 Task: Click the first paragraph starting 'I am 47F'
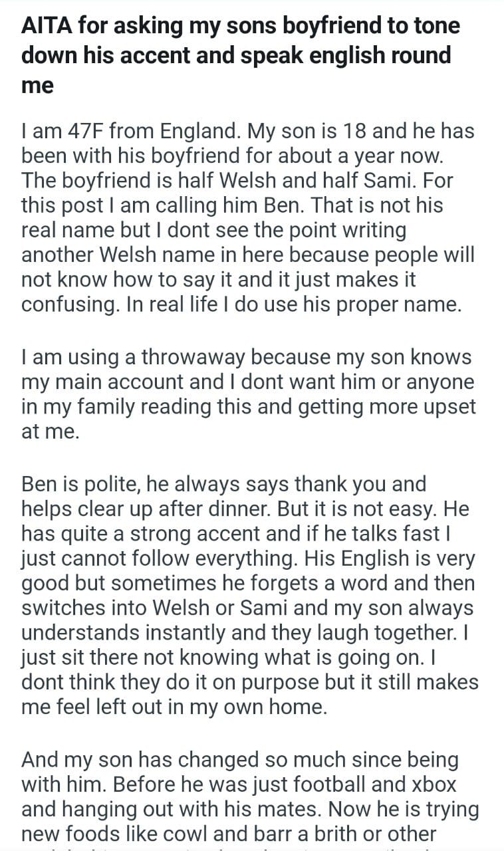pos(247,217)
